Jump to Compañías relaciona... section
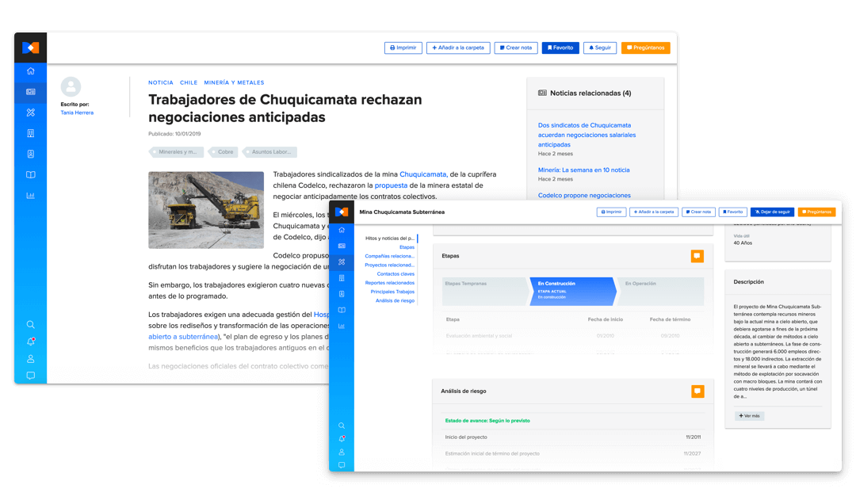The image size is (856, 504). click(390, 256)
